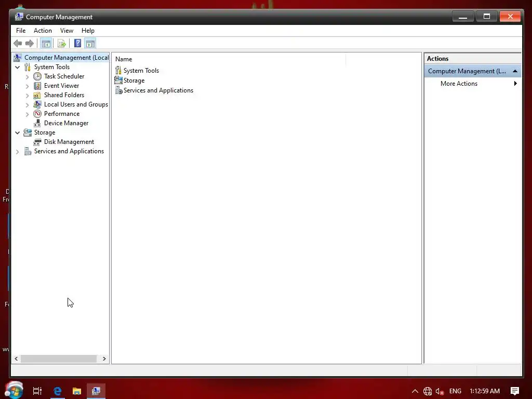The image size is (532, 399).
Task: Select "Shared Folders" tree label
Action: (64, 95)
